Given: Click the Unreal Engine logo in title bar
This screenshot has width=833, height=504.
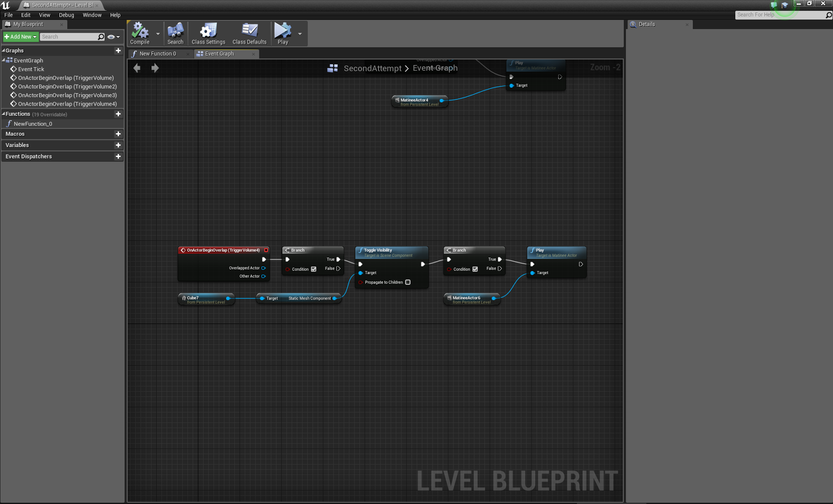Looking at the screenshot, I should coord(6,5).
